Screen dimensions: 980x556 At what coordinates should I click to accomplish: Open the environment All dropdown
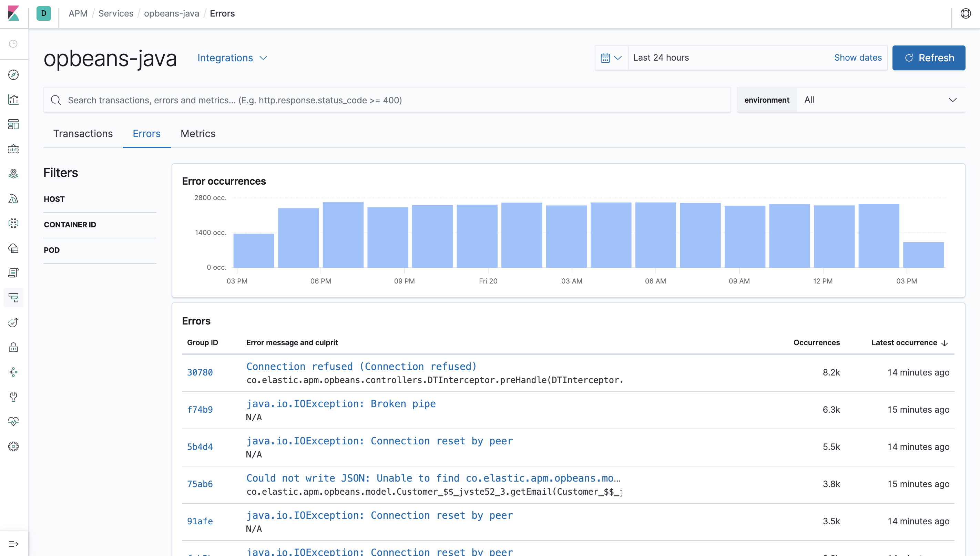click(x=878, y=100)
